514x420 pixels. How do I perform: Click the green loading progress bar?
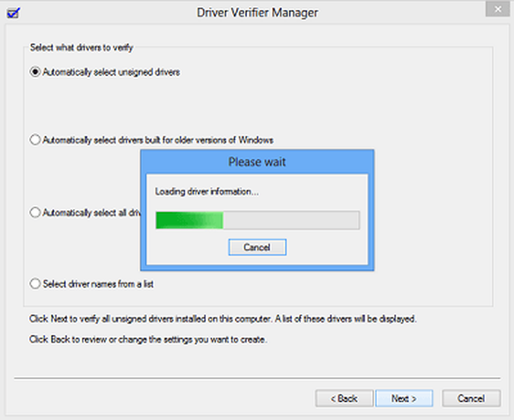[x=258, y=220]
